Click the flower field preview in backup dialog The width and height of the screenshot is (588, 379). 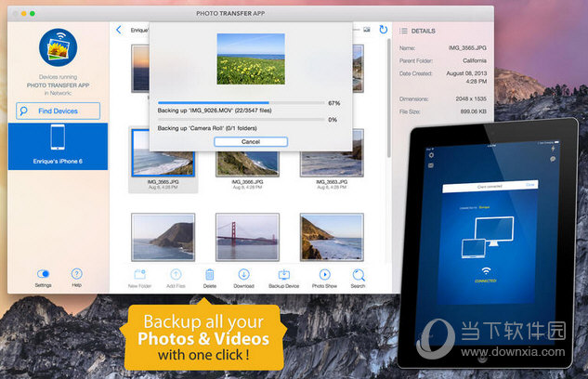point(251,59)
